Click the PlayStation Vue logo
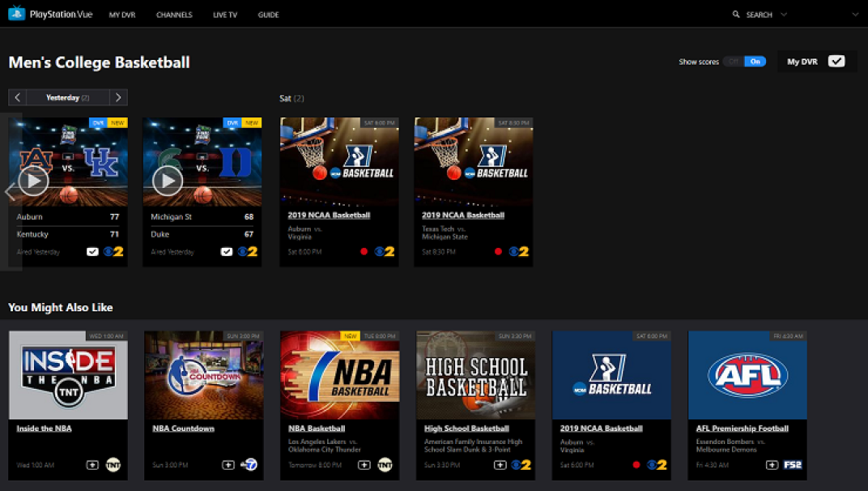The image size is (868, 491). coord(50,14)
